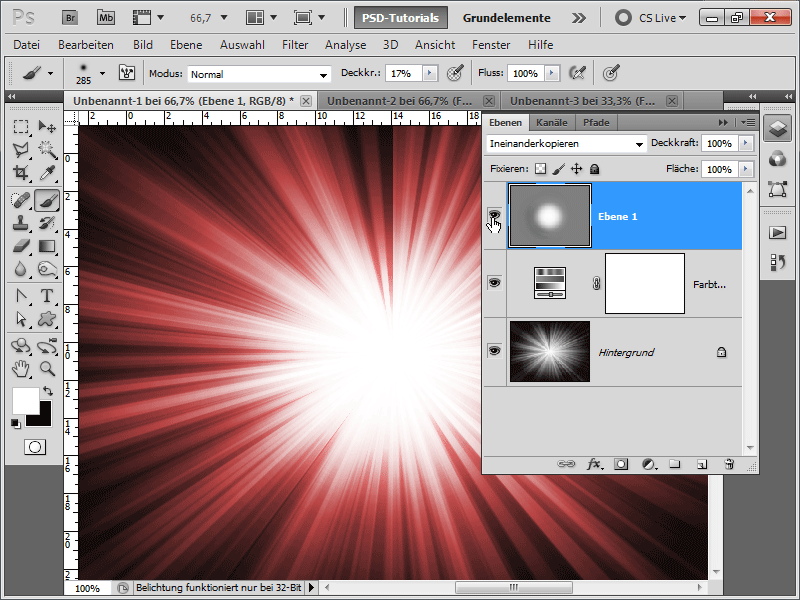Select the Sponge tool
Image resolution: width=800 pixels, height=600 pixels.
[x=47, y=269]
